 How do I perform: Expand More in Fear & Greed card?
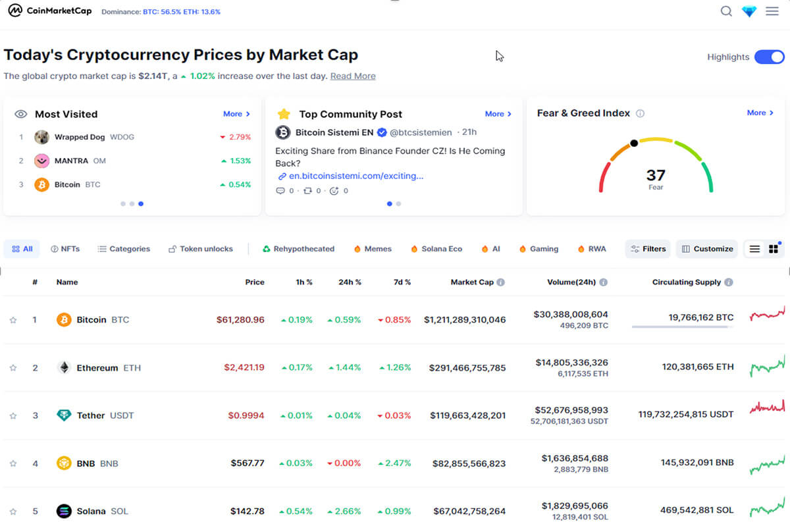pyautogui.click(x=760, y=113)
